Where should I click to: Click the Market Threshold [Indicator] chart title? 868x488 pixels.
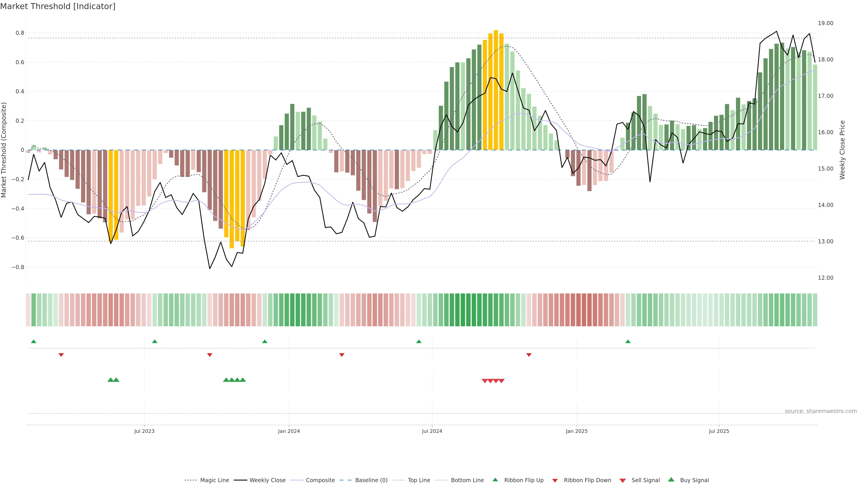(58, 6)
